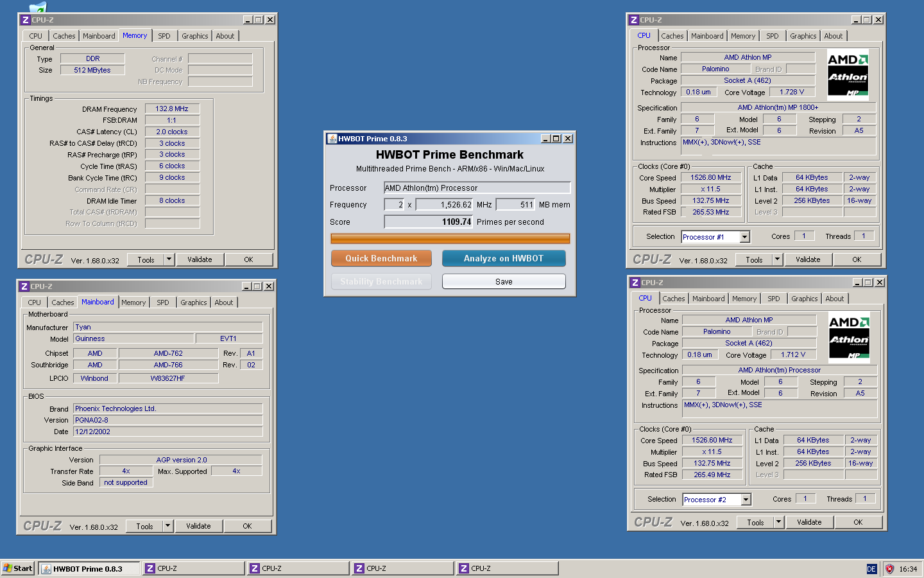924x578 pixels.
Task: Select the BIOS Date value 12/12/2002
Action: click(167, 432)
